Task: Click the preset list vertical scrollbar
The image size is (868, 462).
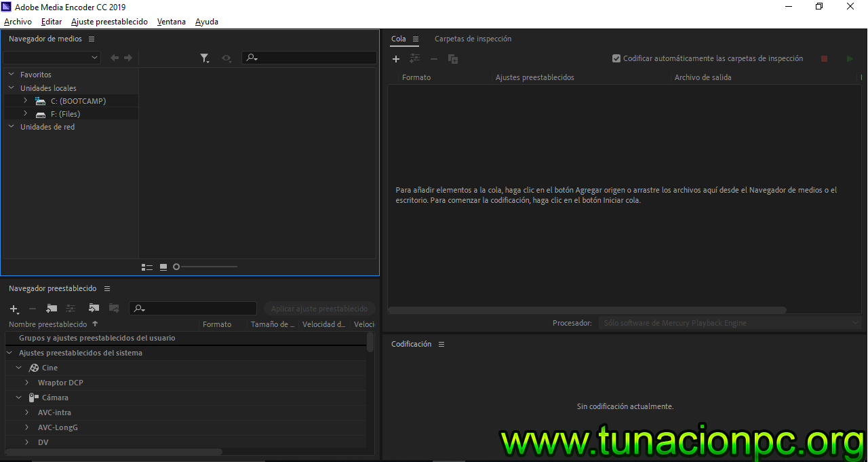Action: [x=370, y=342]
